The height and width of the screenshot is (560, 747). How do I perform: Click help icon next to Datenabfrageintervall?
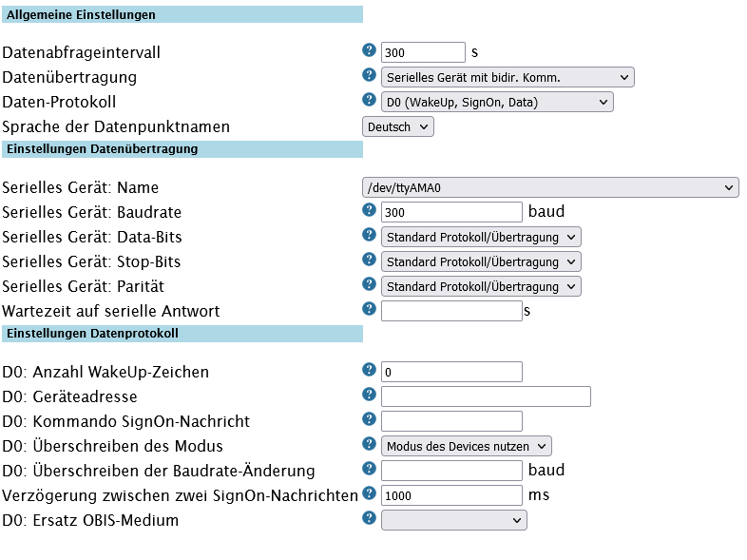[x=369, y=50]
